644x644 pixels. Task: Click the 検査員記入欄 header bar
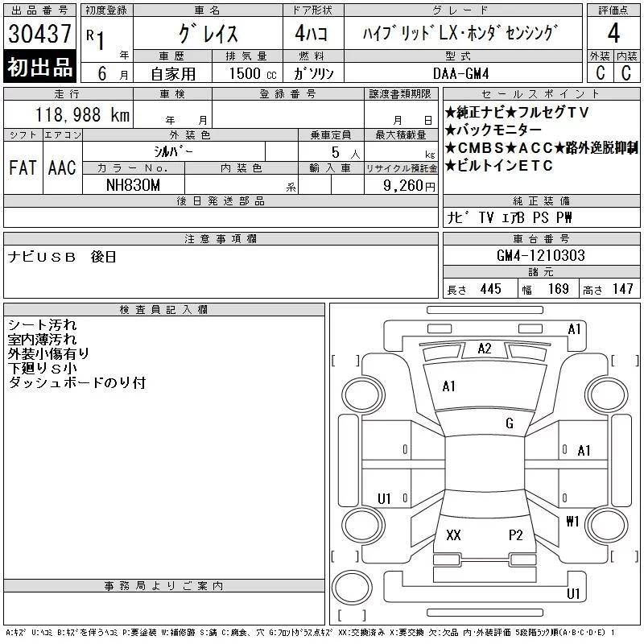pyautogui.click(x=164, y=310)
